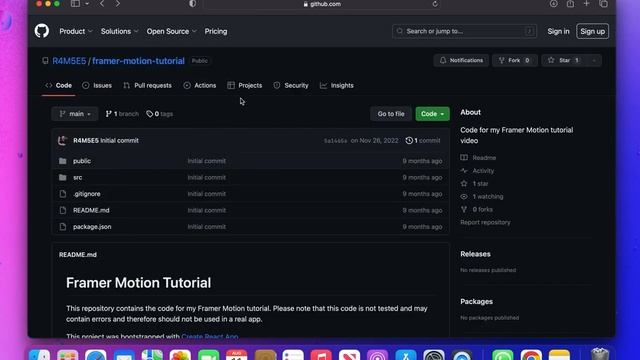Image resolution: width=640 pixels, height=360 pixels.
Task: View the 1 watching link
Action: coord(482,196)
